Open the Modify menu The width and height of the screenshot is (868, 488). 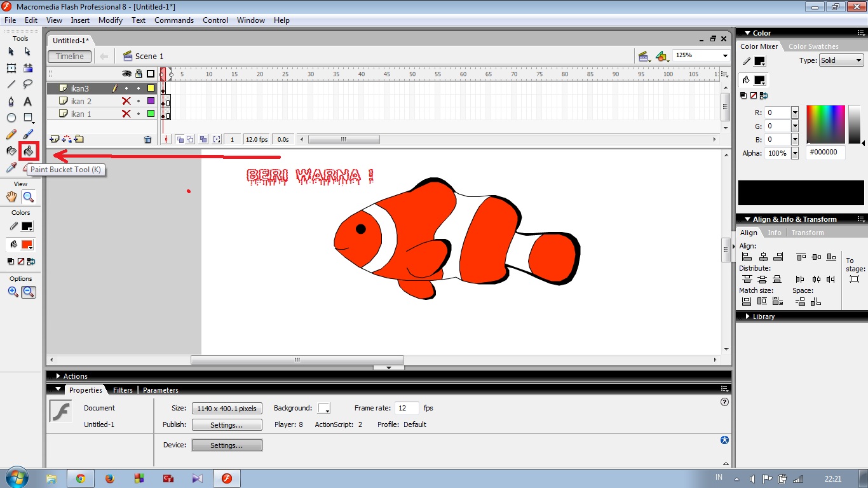click(111, 20)
